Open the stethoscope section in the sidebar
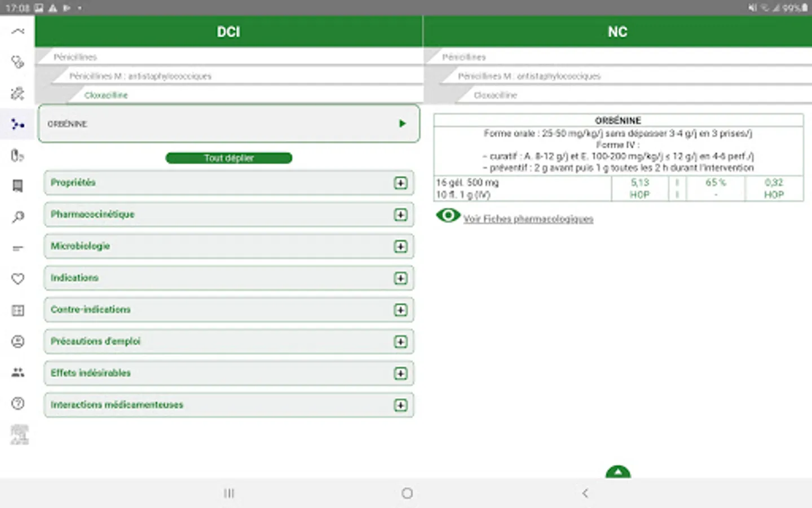 coord(17,62)
